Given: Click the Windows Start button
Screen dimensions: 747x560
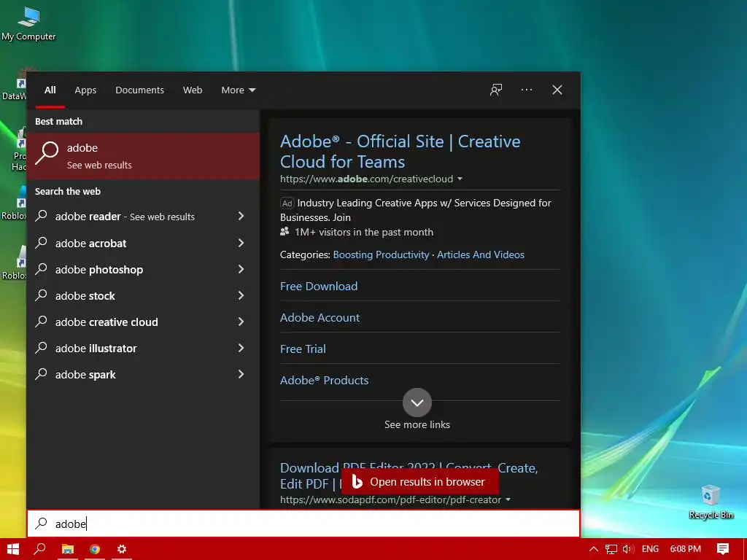Looking at the screenshot, I should coord(13,549).
